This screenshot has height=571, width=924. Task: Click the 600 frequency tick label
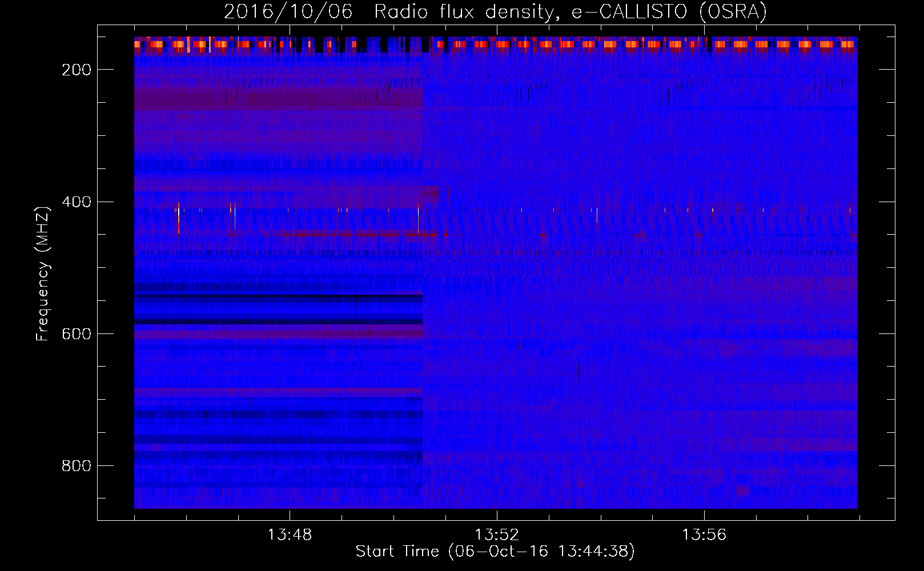click(x=77, y=334)
